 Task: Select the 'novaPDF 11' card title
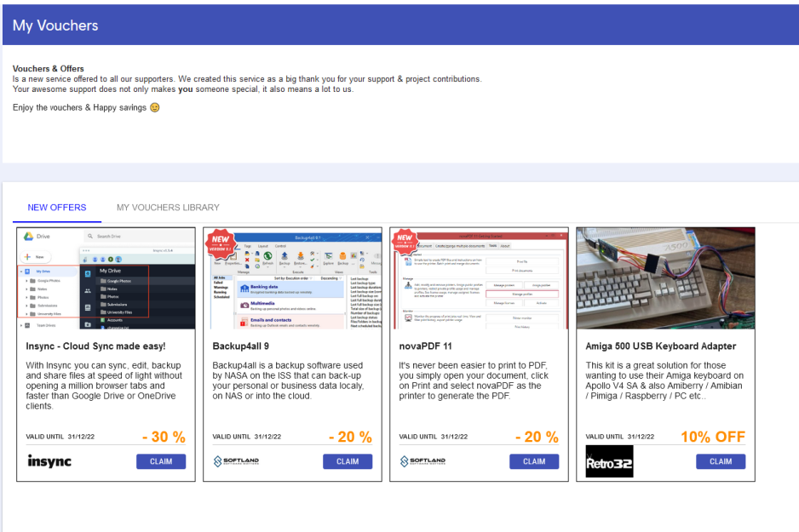(x=426, y=346)
